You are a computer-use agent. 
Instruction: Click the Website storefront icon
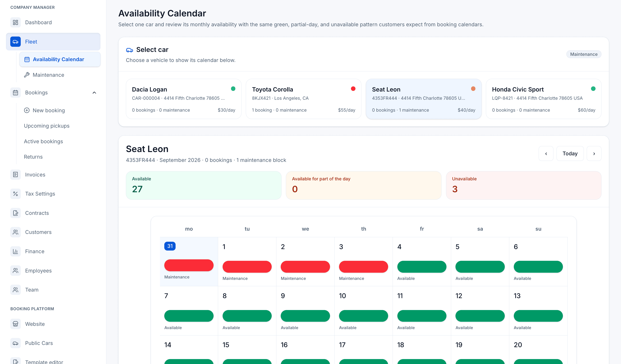15,324
